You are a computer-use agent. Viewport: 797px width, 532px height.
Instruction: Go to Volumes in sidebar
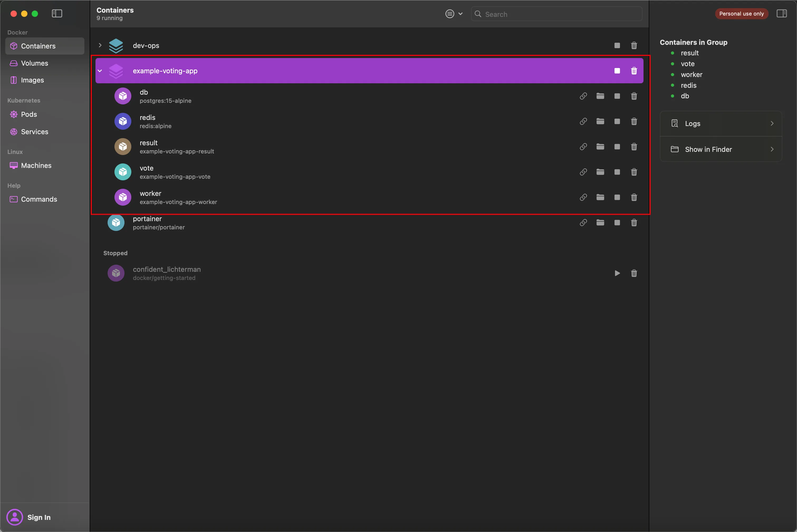pyautogui.click(x=45, y=63)
